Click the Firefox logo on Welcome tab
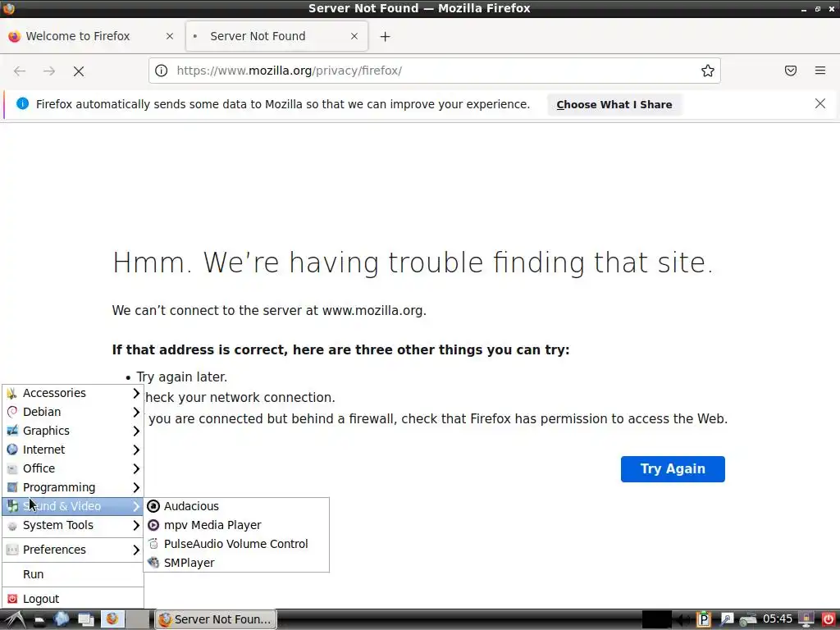 (15, 36)
